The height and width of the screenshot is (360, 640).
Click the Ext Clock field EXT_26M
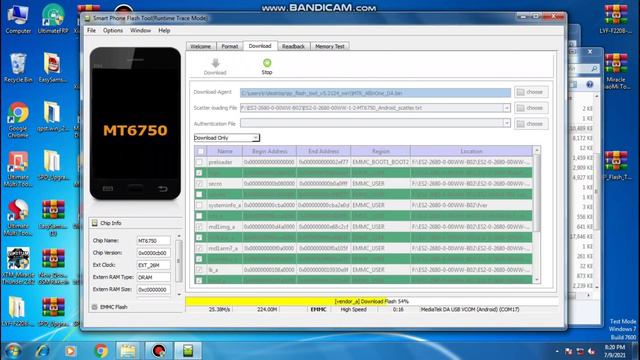pyautogui.click(x=153, y=265)
